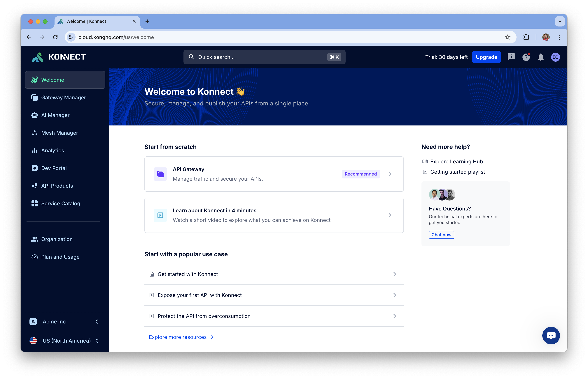The image size is (588, 379).
Task: Focus the Quick search field
Action: coord(264,57)
